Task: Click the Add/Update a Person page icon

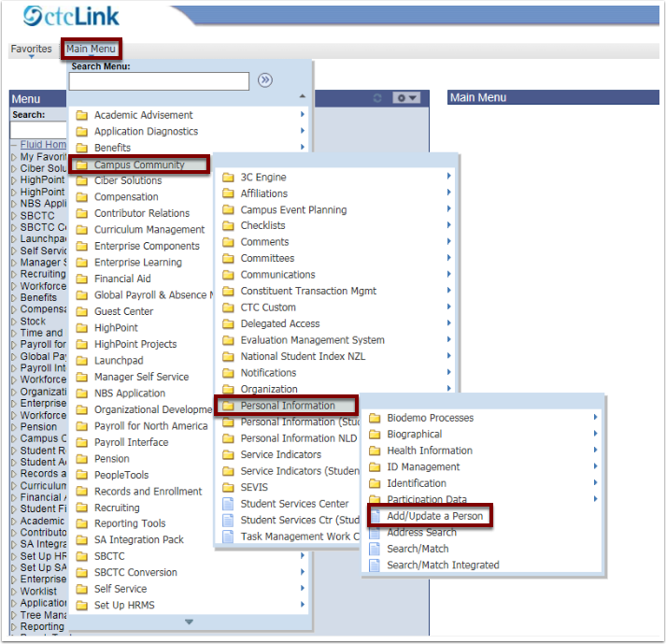Action: [x=375, y=516]
